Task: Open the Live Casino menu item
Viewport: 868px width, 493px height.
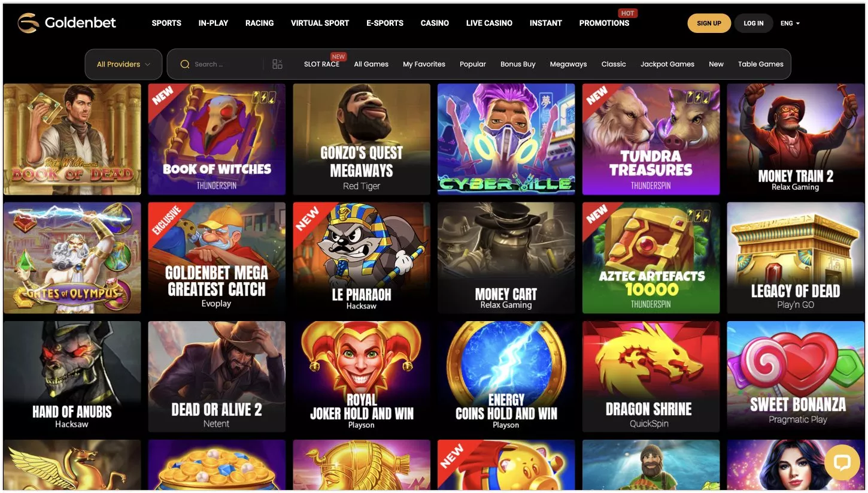Action: [489, 23]
